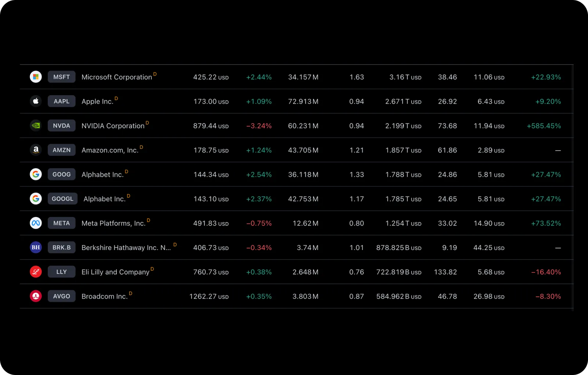Click the NVIDIA logo icon

click(x=36, y=126)
